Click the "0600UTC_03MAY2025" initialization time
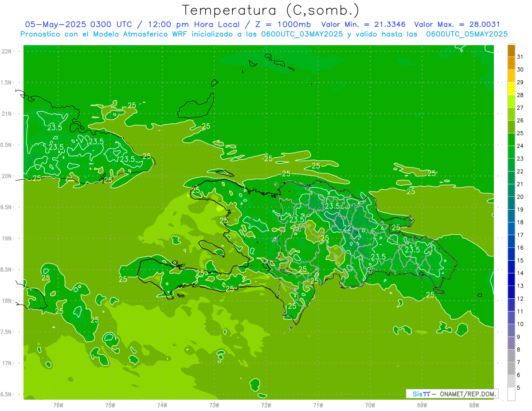This screenshot has height=411, width=532. tap(301, 34)
